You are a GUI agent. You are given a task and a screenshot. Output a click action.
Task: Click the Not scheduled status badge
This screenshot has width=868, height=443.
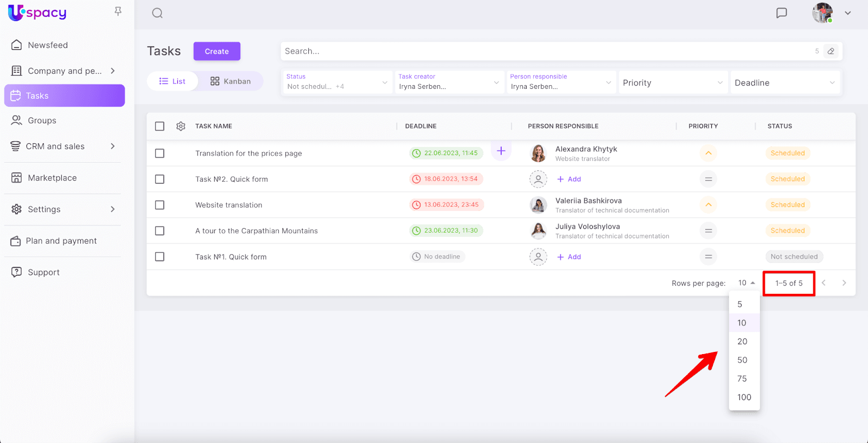794,257
